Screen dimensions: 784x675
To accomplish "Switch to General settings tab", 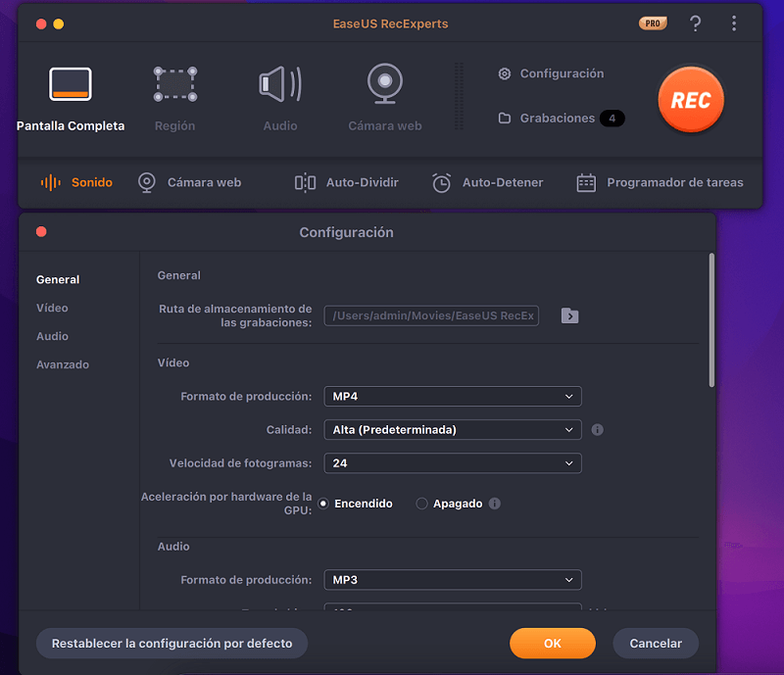I will click(x=58, y=279).
